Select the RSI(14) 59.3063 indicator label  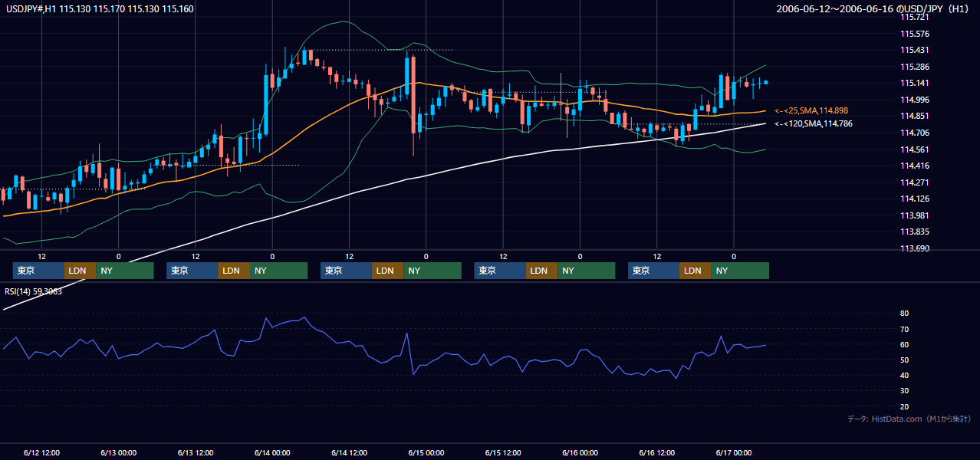pyautogui.click(x=34, y=291)
